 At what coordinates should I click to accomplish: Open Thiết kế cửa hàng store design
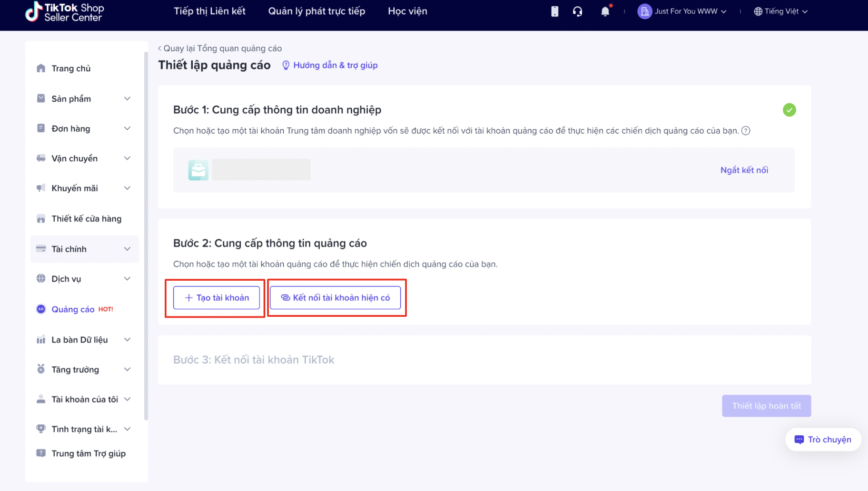[86, 218]
